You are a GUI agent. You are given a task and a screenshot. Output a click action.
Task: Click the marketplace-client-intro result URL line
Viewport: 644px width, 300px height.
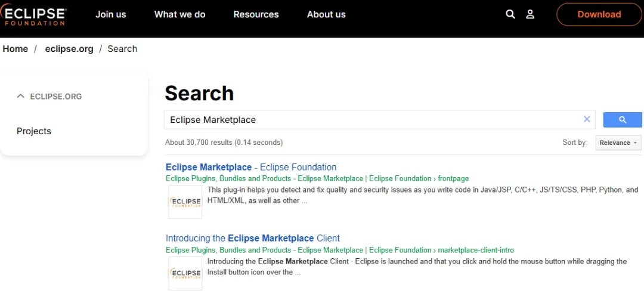coord(340,250)
